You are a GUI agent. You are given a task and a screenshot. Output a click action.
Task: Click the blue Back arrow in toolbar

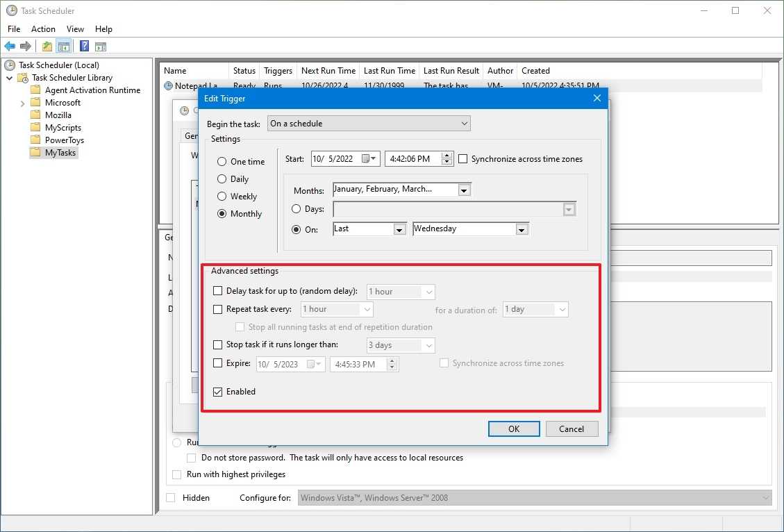coord(10,47)
